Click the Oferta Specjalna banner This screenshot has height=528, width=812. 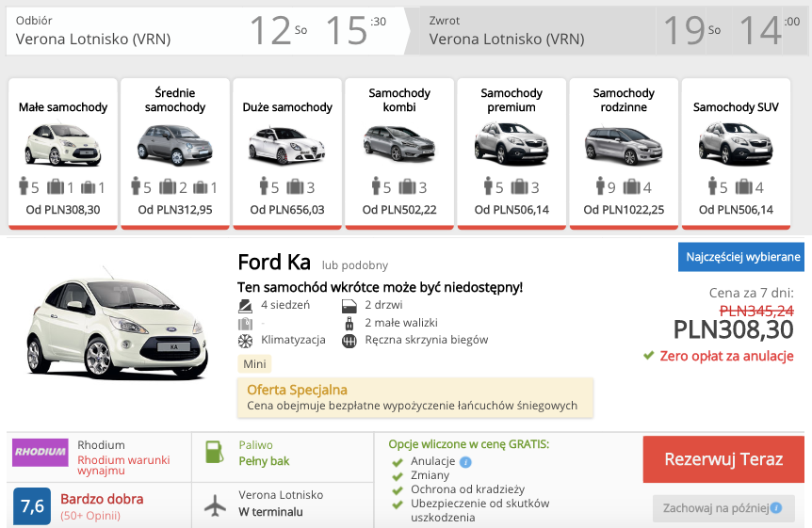click(415, 397)
